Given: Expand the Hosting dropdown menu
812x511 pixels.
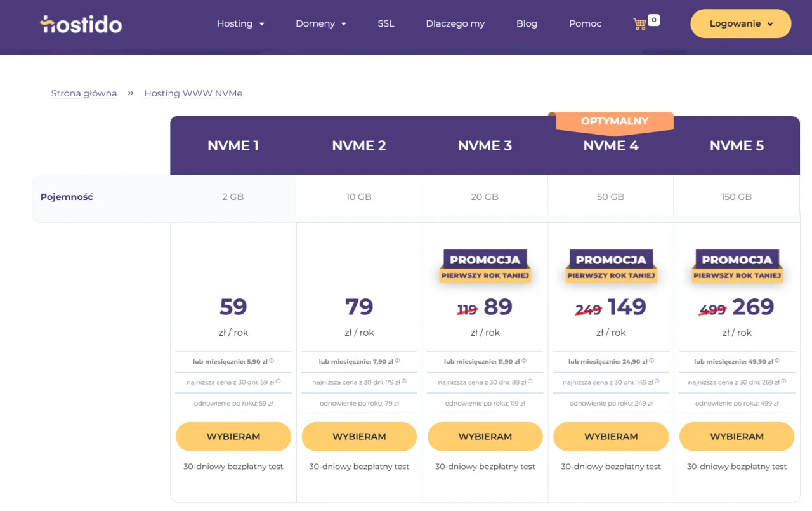Looking at the screenshot, I should (x=240, y=23).
